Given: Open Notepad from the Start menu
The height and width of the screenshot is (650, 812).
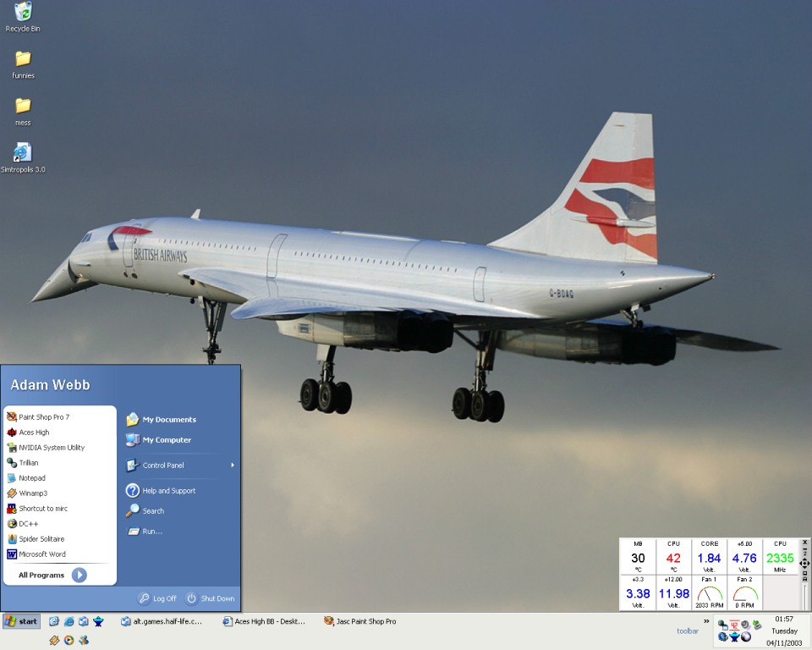Looking at the screenshot, I should coord(59,478).
